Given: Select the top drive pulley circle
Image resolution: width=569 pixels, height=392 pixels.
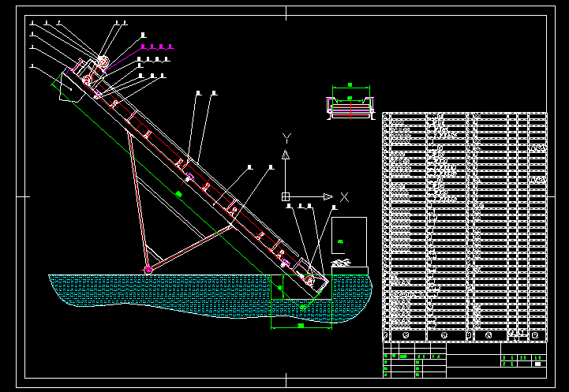Looking at the screenshot, I should coord(103,62).
